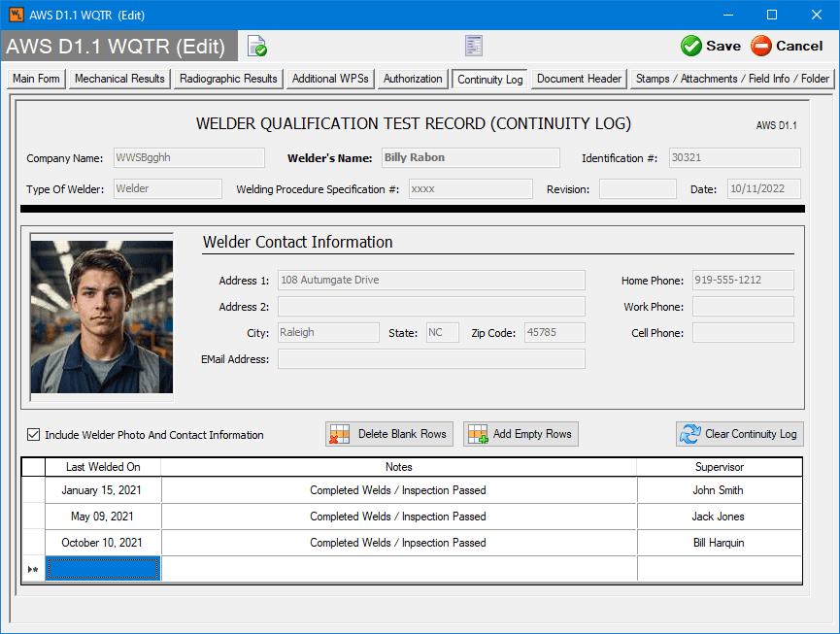Click Add Empty Rows button text
Image resolution: width=840 pixels, height=634 pixels.
532,434
